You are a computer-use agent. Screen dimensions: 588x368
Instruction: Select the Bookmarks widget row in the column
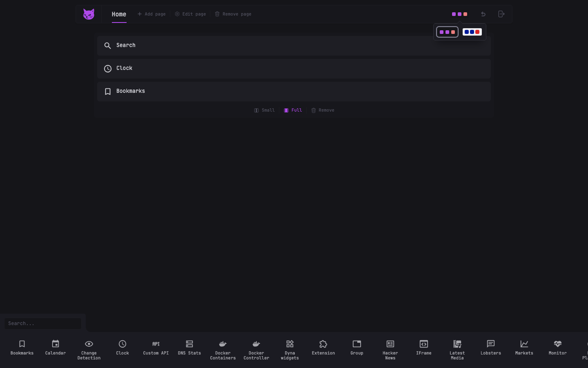[294, 92]
